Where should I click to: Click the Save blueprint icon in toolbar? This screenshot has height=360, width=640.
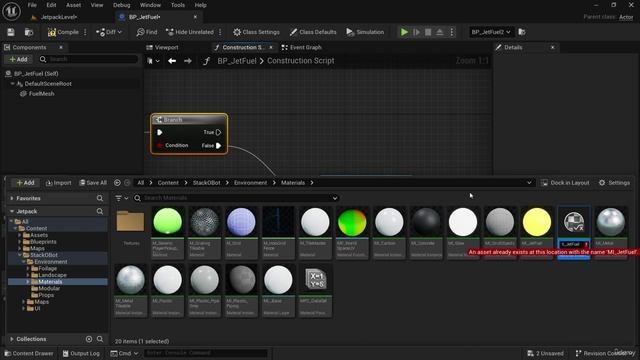pos(11,32)
